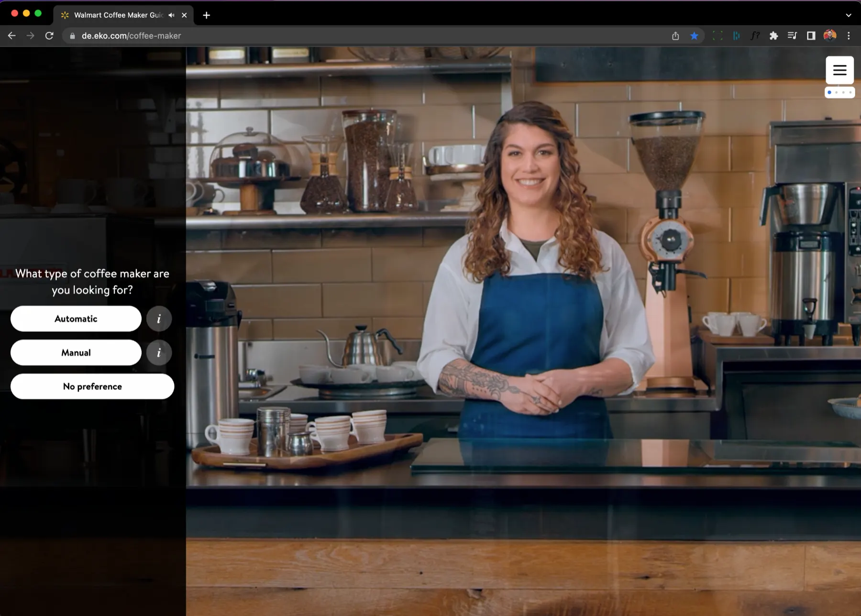Screen dimensions: 861x616
Task: Click the teal bars extension icon
Action: [736, 36]
